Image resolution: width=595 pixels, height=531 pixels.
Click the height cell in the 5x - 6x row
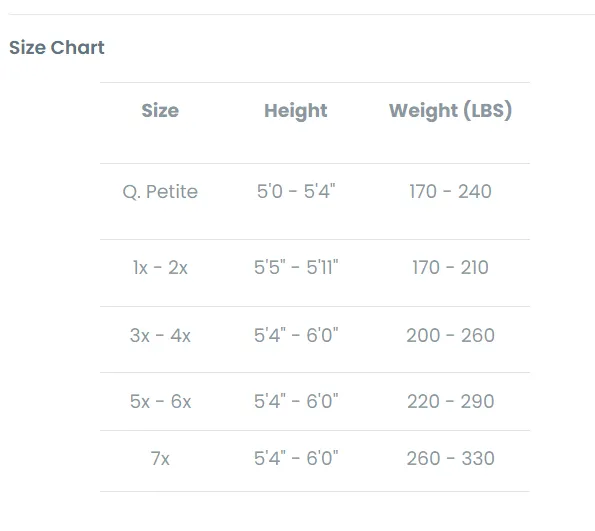tap(296, 402)
